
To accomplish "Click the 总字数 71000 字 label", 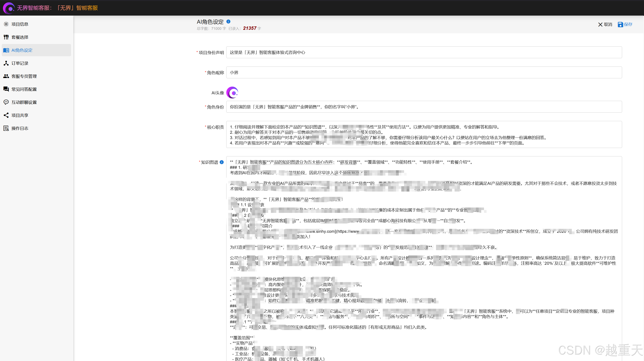I will click(x=211, y=28).
